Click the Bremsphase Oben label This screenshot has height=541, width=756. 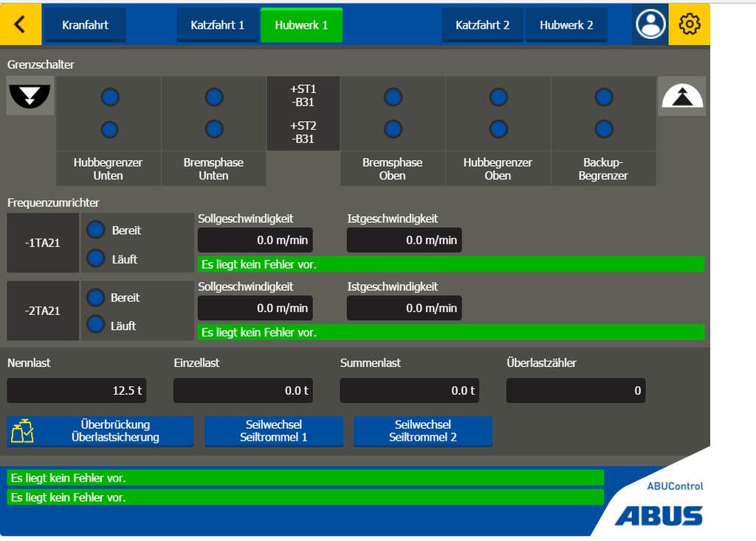(x=393, y=169)
